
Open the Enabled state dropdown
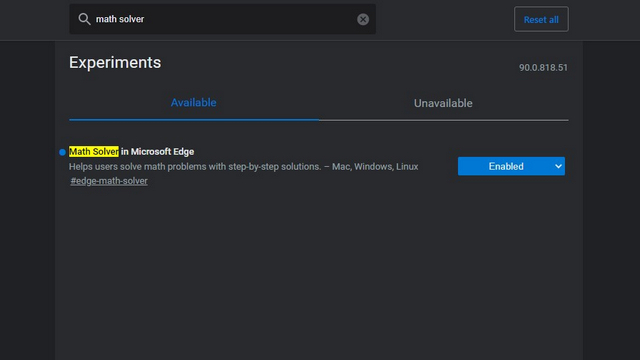511,166
